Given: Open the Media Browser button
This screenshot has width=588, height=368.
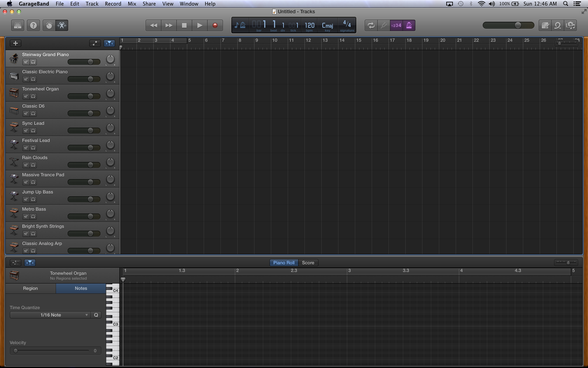Looking at the screenshot, I should (570, 26).
